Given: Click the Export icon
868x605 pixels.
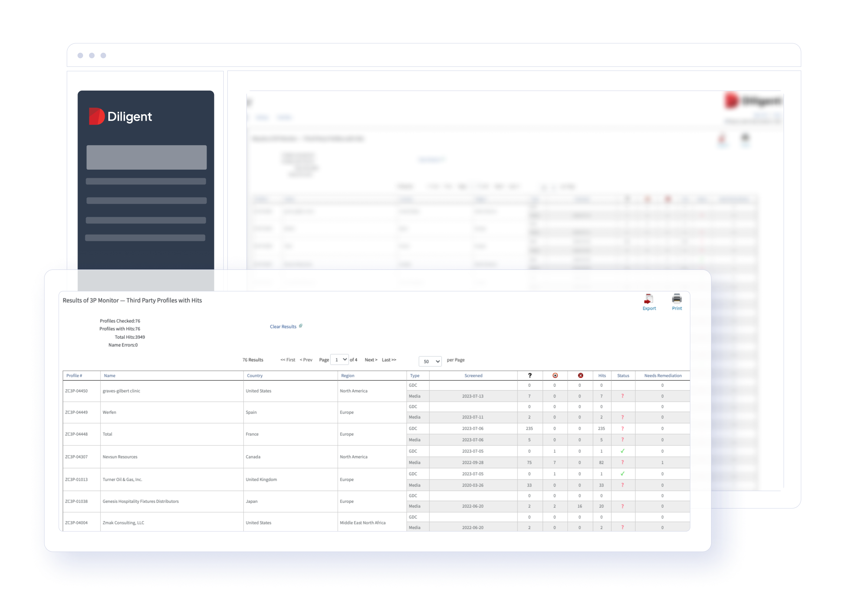Looking at the screenshot, I should tap(649, 299).
